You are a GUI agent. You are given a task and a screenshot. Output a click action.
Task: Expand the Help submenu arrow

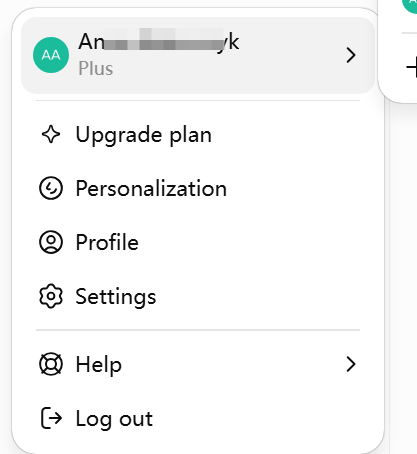(351, 364)
